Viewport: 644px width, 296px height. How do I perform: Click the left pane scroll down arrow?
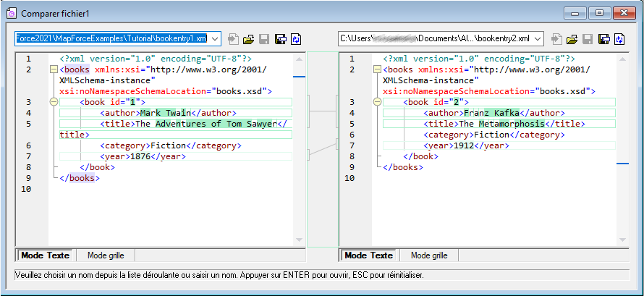tap(300, 240)
